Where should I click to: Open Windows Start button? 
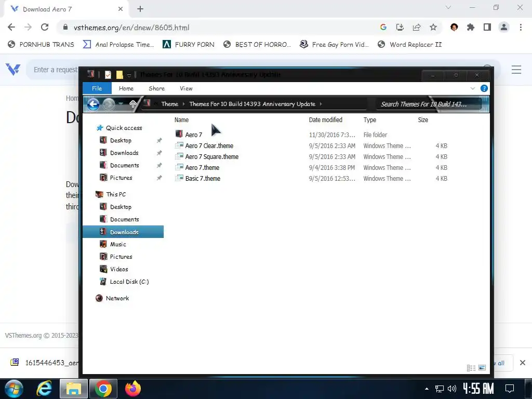14,389
